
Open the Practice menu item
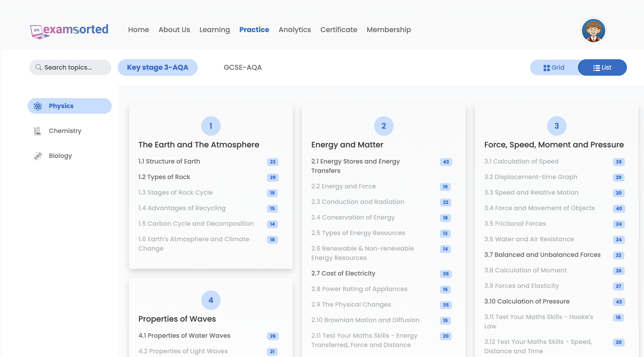254,30
